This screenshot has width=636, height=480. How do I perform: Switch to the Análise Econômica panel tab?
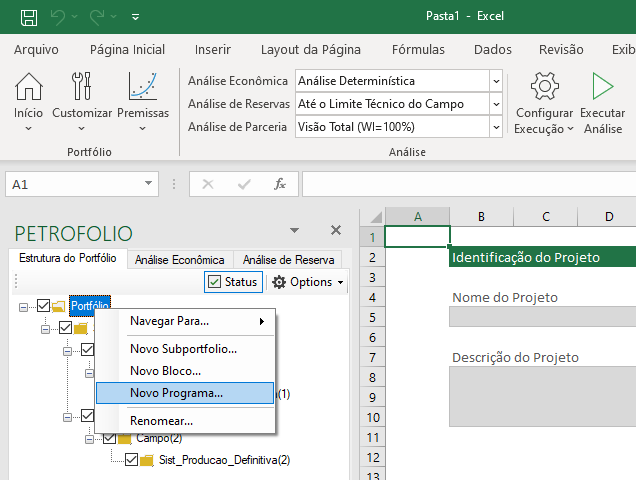coord(179,259)
